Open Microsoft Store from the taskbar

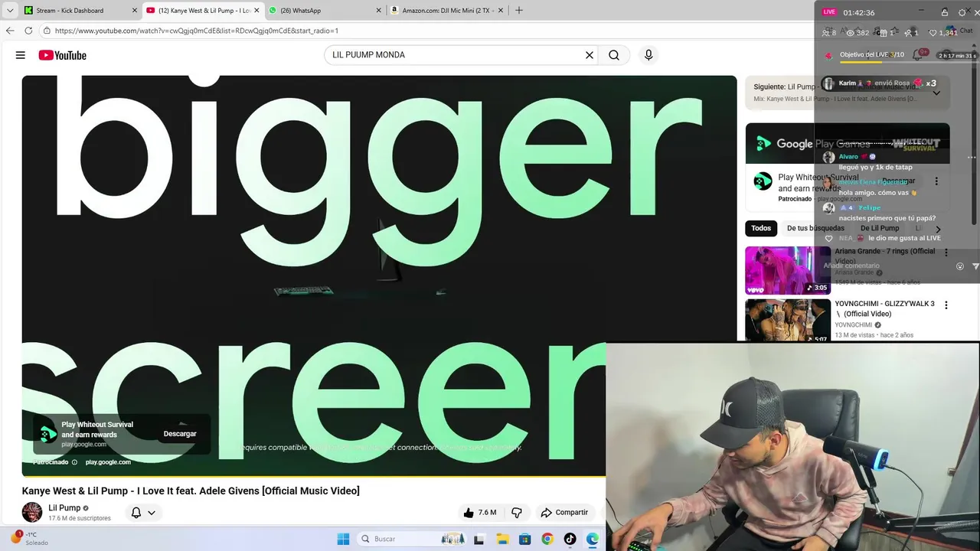point(524,539)
